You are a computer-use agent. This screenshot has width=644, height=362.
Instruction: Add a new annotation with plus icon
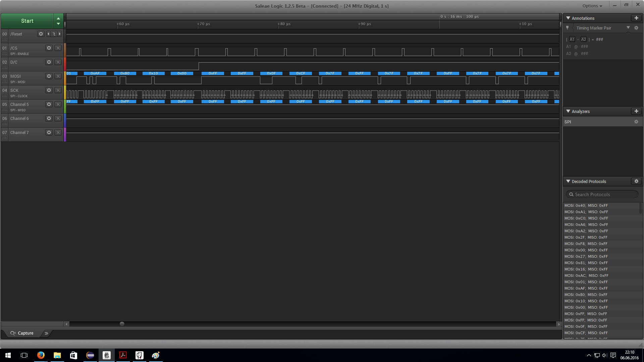pos(636,18)
